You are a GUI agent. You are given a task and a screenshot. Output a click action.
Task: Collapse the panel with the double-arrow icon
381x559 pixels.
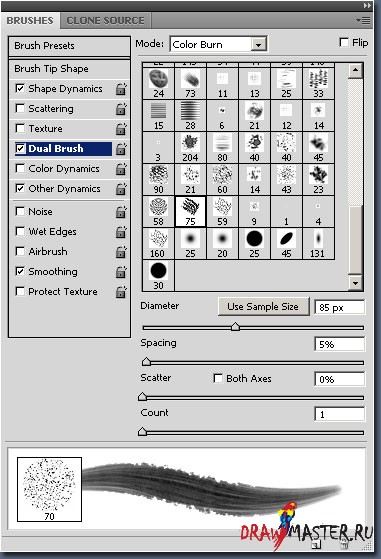coord(367,5)
